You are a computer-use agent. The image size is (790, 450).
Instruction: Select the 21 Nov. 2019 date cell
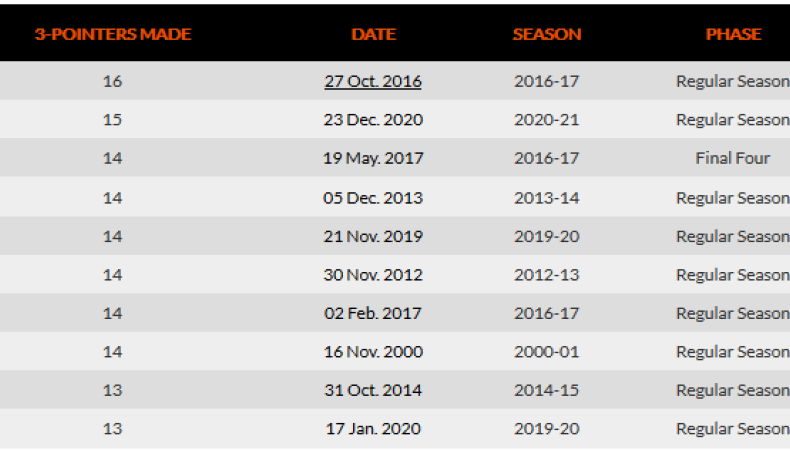tap(373, 236)
